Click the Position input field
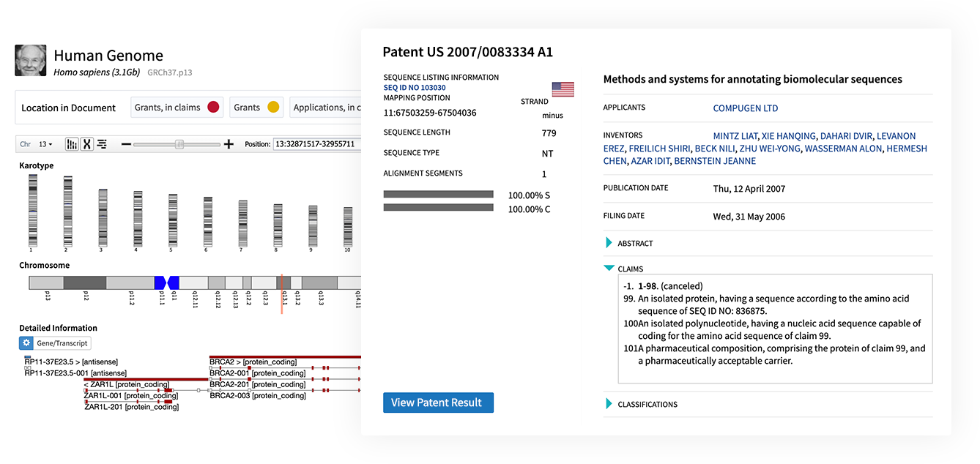980x464 pixels. (316, 144)
